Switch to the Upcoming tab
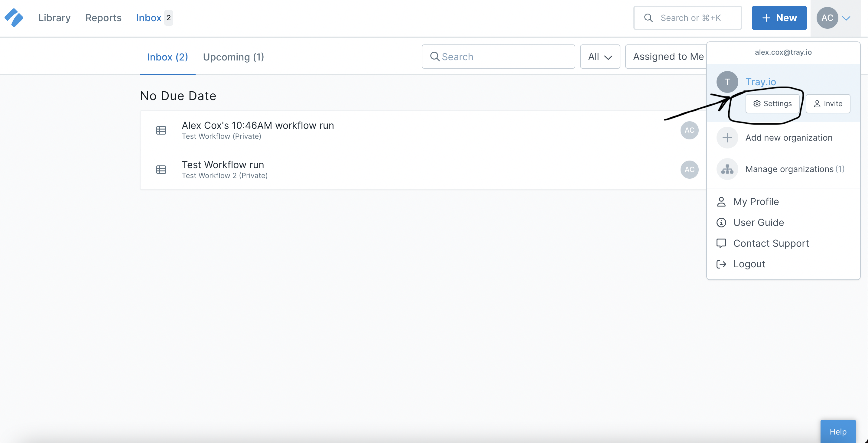Image resolution: width=868 pixels, height=443 pixels. coord(233,57)
